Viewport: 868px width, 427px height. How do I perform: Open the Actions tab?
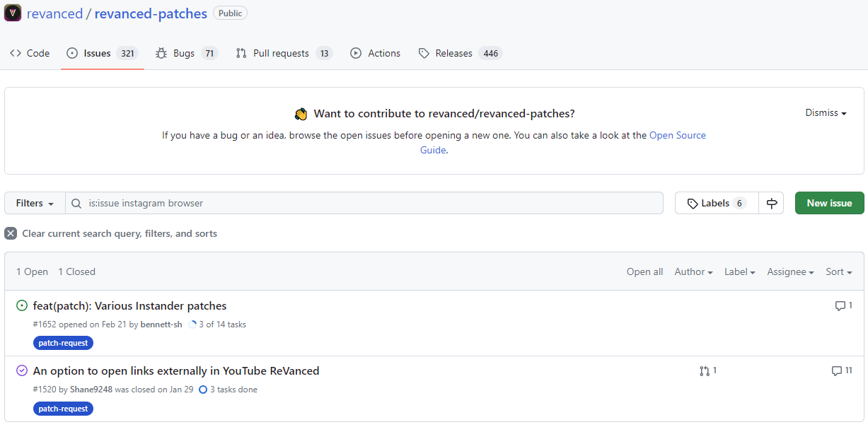(376, 53)
